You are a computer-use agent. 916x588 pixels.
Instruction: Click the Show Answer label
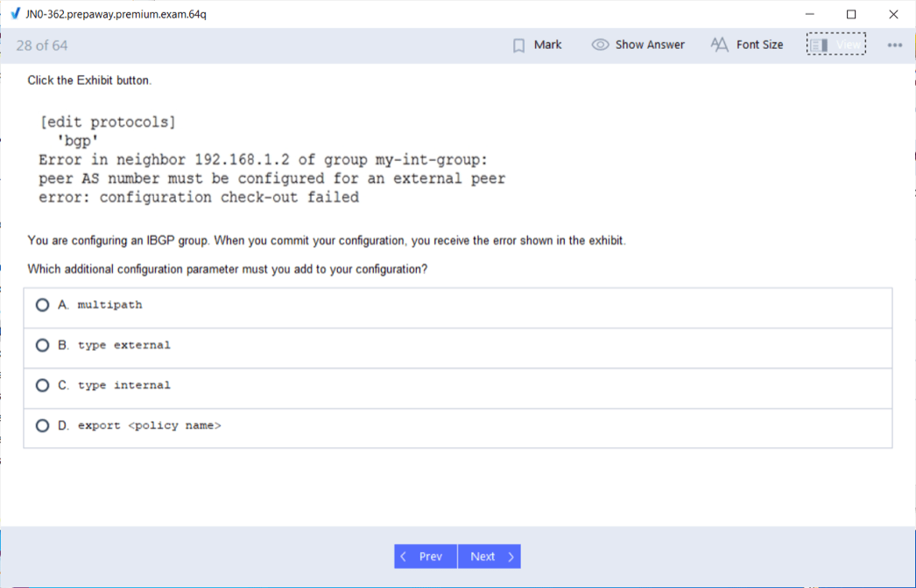pos(650,45)
